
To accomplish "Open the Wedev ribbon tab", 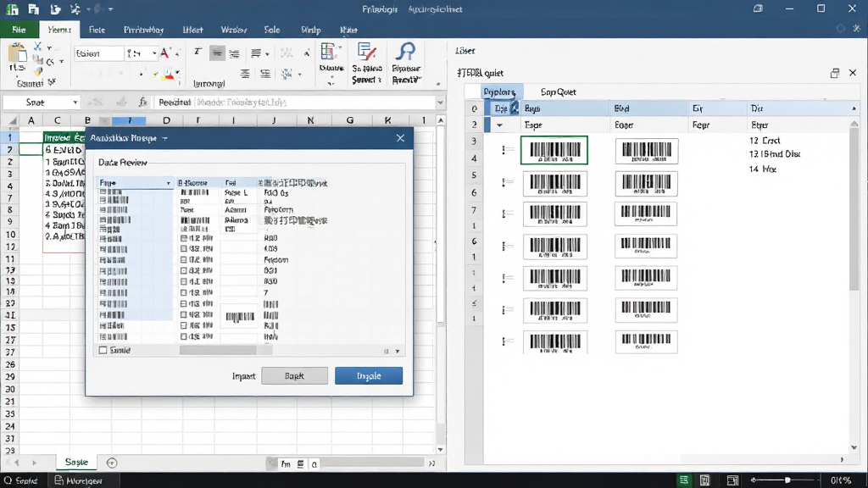I will click(x=234, y=30).
